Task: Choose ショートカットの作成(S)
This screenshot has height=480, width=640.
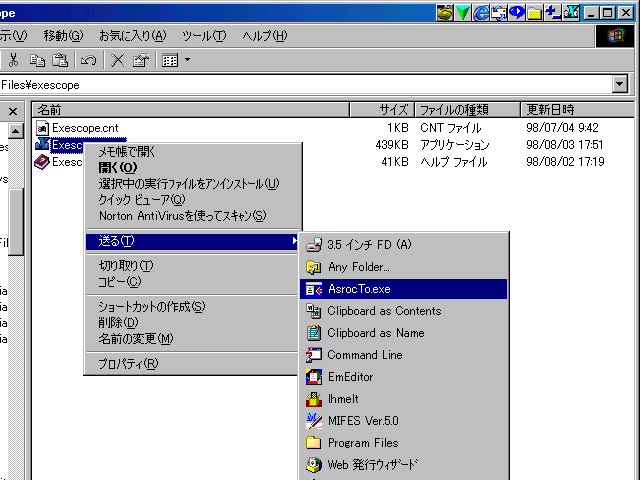Action: [x=193, y=307]
